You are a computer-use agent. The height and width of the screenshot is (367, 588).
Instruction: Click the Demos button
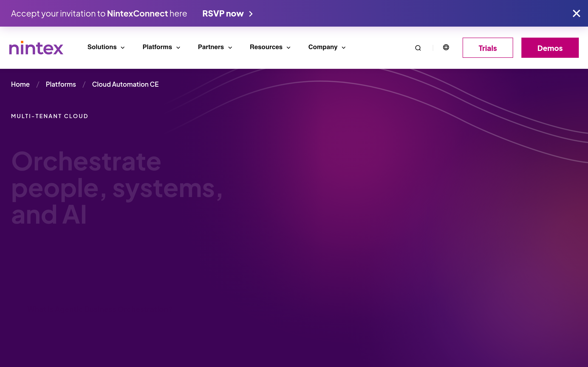(x=550, y=48)
